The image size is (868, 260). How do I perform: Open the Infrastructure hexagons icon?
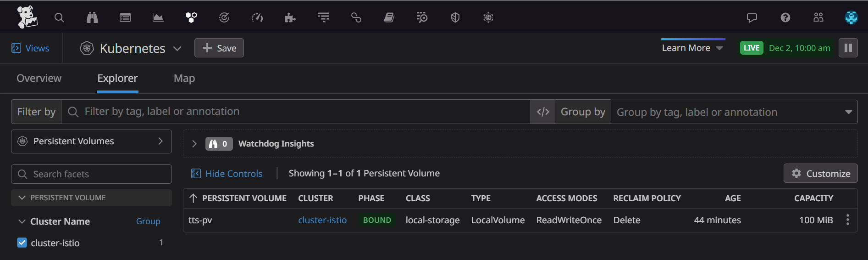pos(191,17)
